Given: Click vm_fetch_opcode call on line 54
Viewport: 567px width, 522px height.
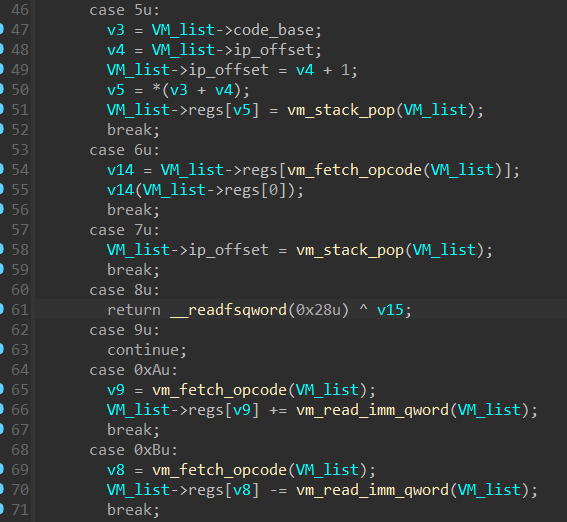Looking at the screenshot, I should point(354,170).
